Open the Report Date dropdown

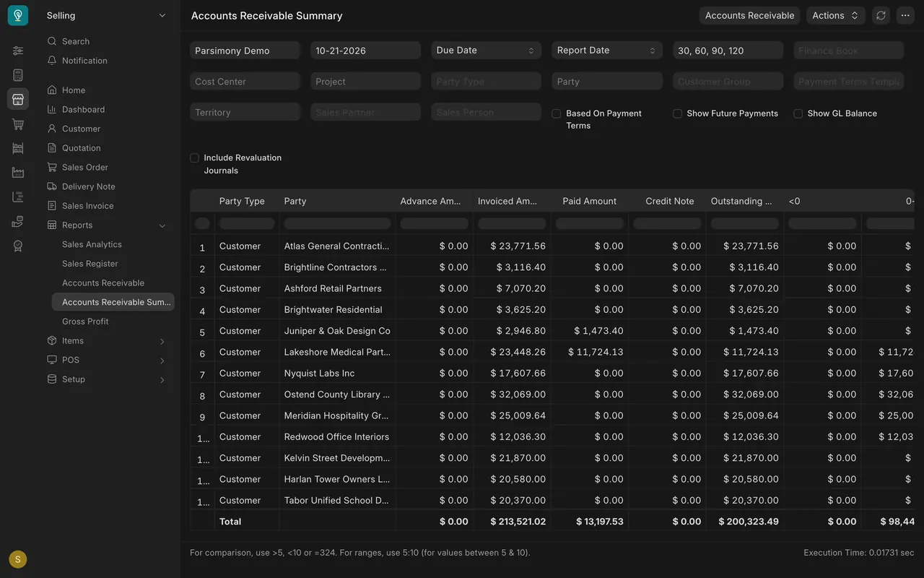coord(607,51)
